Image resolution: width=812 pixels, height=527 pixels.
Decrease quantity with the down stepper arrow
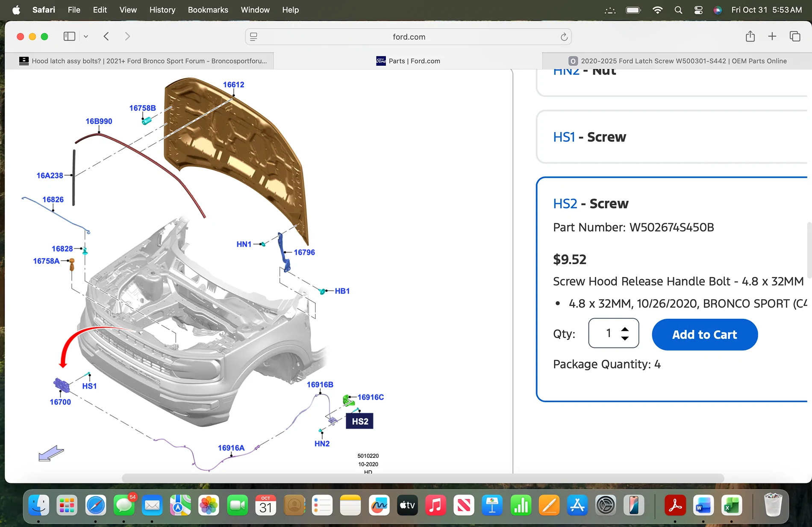click(x=625, y=339)
